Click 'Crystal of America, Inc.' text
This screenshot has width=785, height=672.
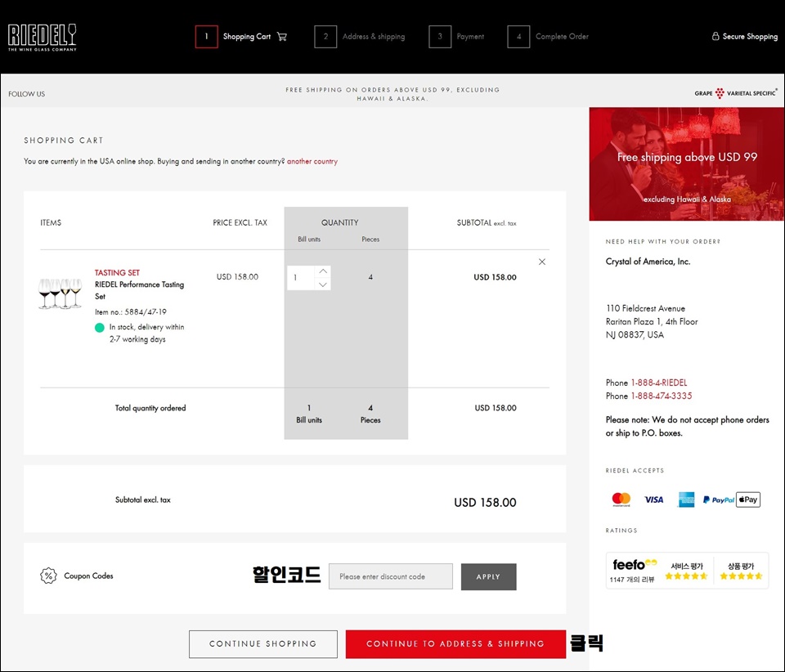[x=648, y=261]
